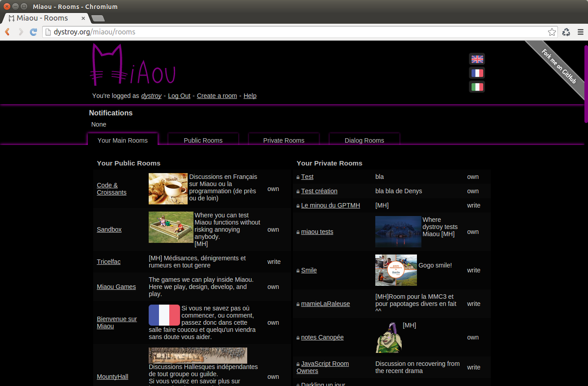Image resolution: width=588 pixels, height=386 pixels.
Task: Open a new browser tab
Action: [98, 18]
